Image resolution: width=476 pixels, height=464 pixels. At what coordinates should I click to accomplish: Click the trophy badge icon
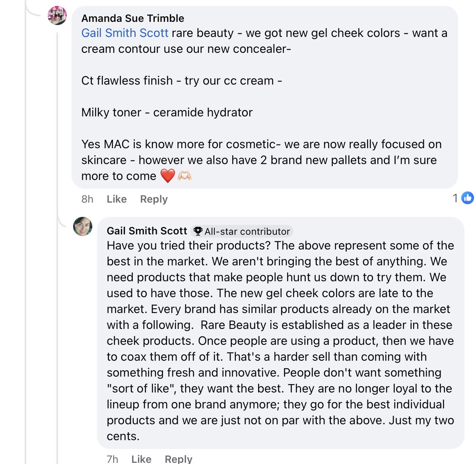point(198,231)
